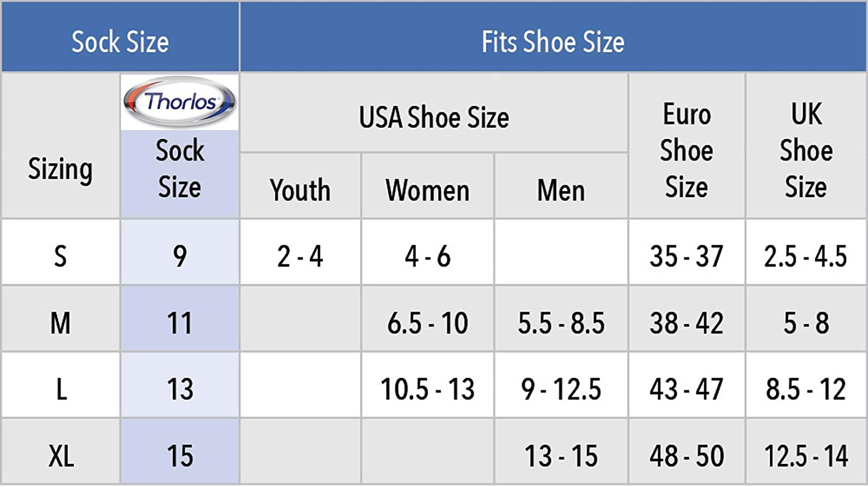Screen dimensions: 868x487
Task: Click Men 9 - 12.5 cell
Action: pos(561,389)
